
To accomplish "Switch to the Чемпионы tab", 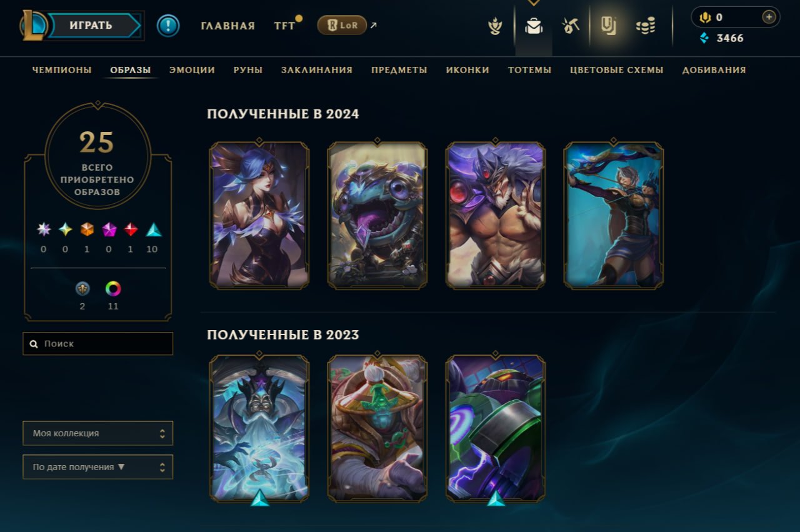I will 62,70.
